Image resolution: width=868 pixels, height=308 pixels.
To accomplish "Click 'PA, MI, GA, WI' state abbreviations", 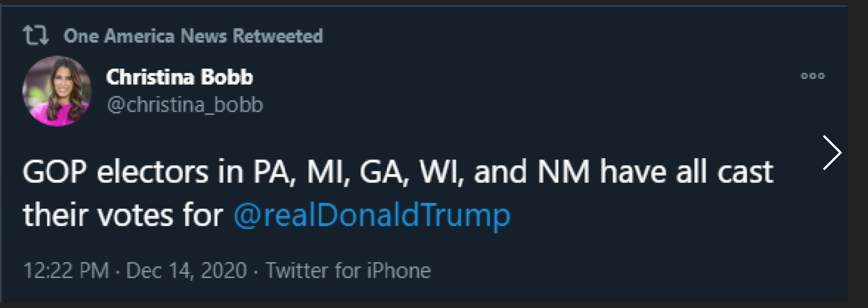I will [x=359, y=172].
